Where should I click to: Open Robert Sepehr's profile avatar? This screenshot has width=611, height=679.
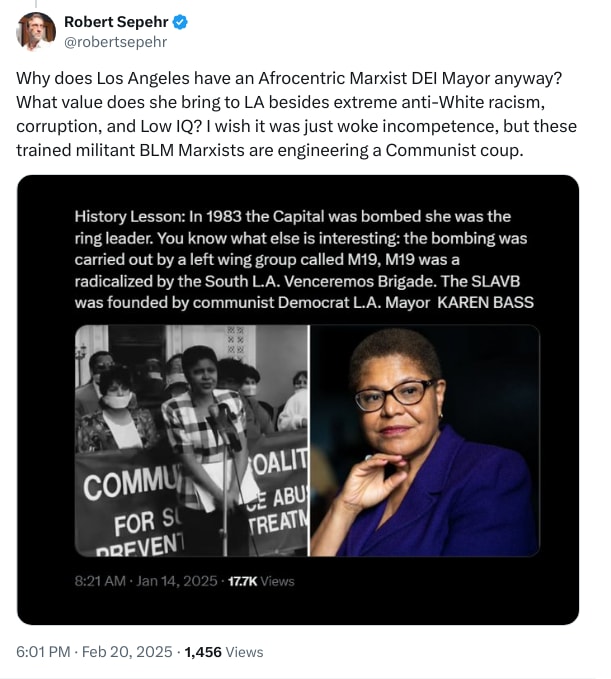(x=36, y=31)
